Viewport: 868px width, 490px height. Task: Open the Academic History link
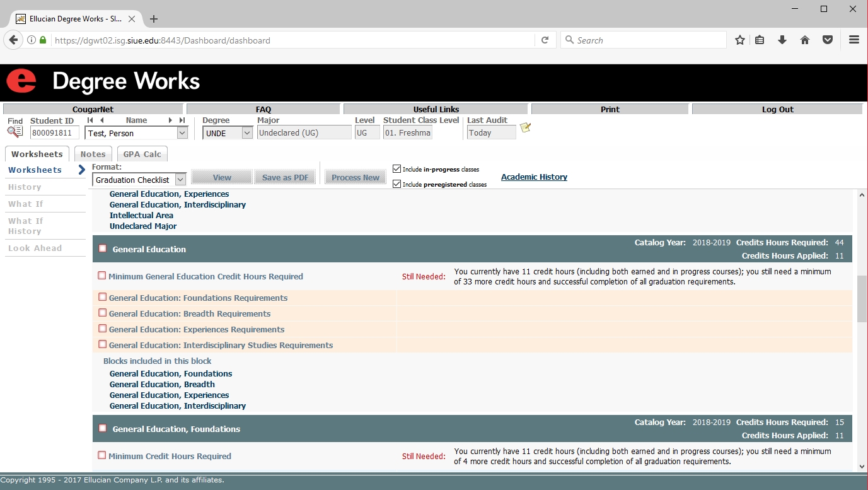pos(534,177)
